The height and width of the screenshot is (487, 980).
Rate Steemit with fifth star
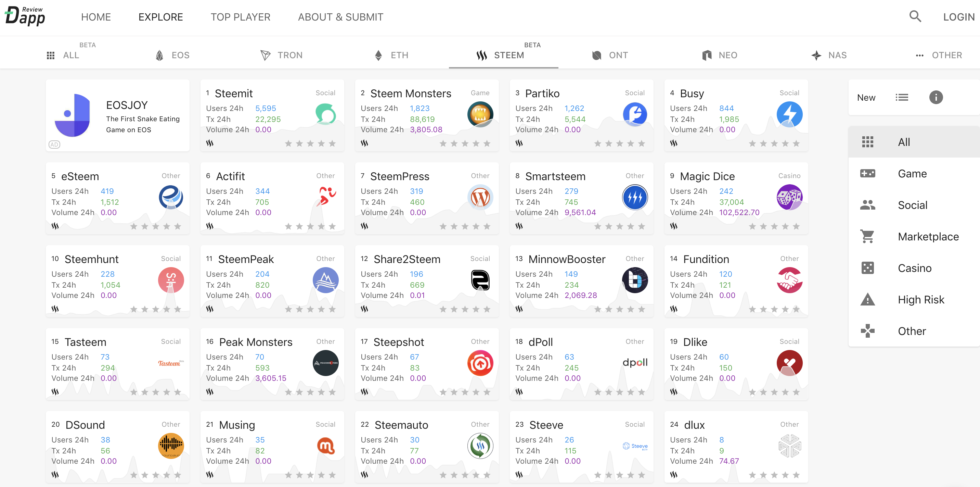332,143
